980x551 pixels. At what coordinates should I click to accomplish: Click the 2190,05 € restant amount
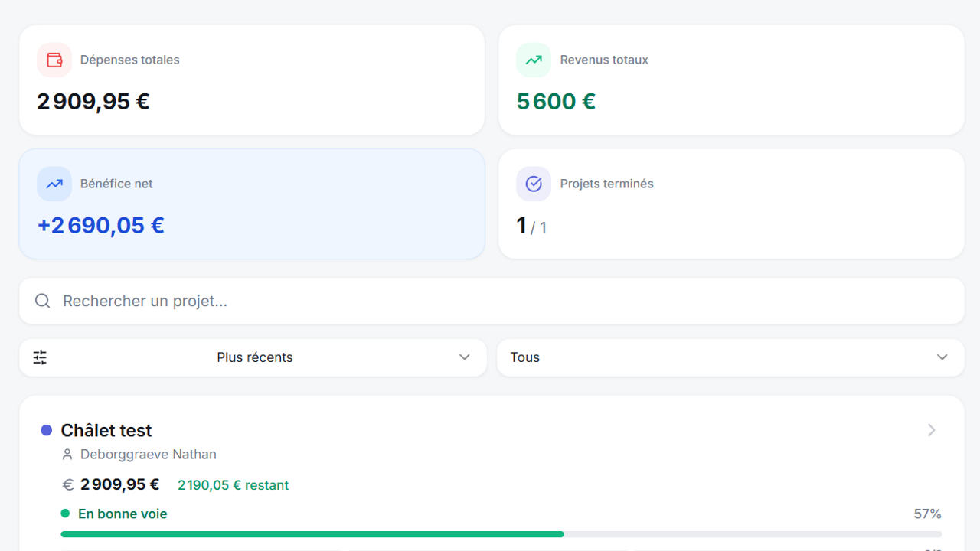click(x=234, y=485)
